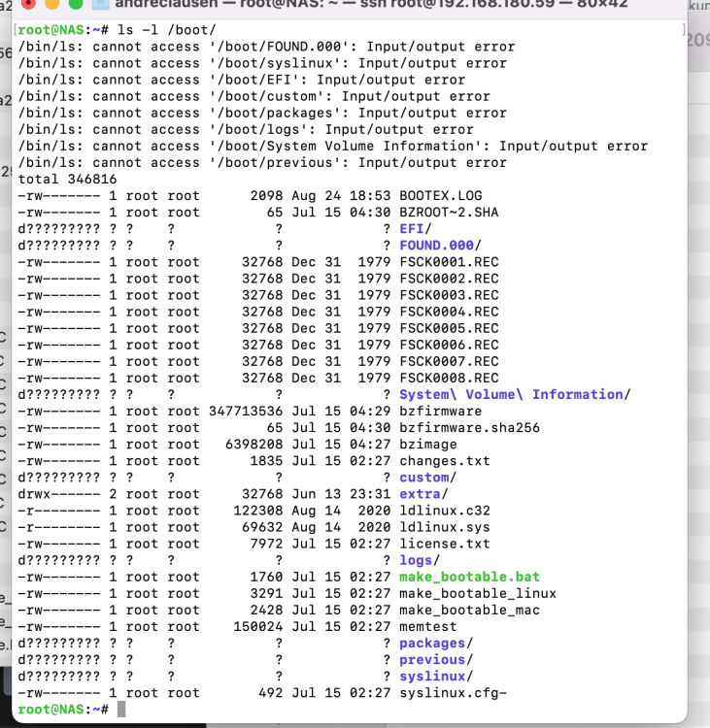The width and height of the screenshot is (710, 728).
Task: Click the FSCK0007.REC file name
Action: coord(449,362)
